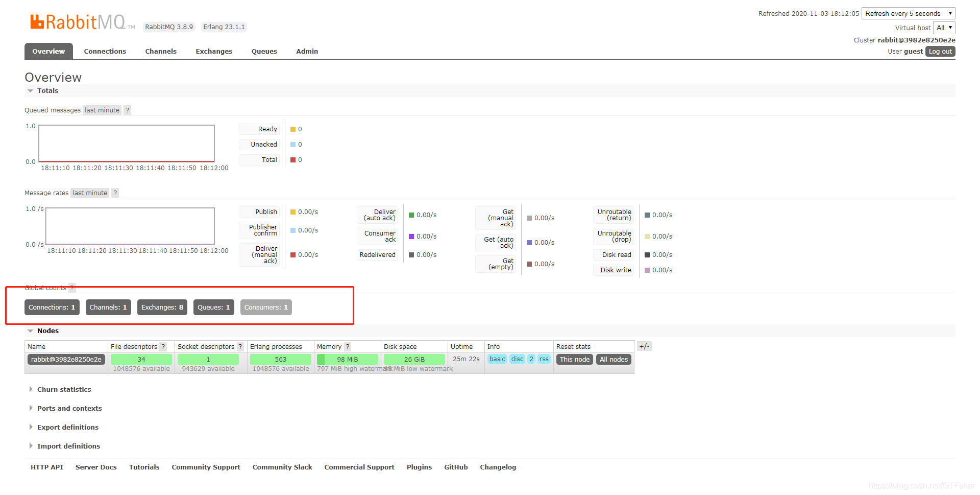Reset stats for All nodes
This screenshot has height=495, width=980.
click(614, 359)
